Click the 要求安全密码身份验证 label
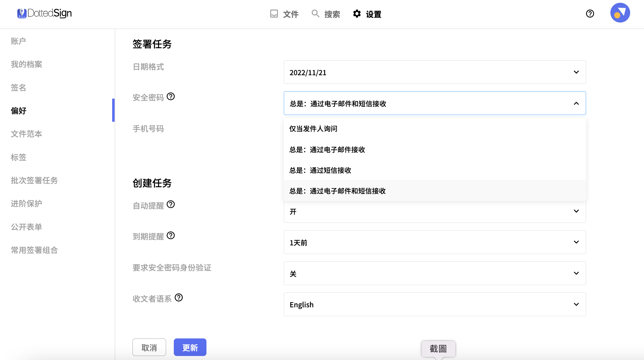 tap(172, 268)
